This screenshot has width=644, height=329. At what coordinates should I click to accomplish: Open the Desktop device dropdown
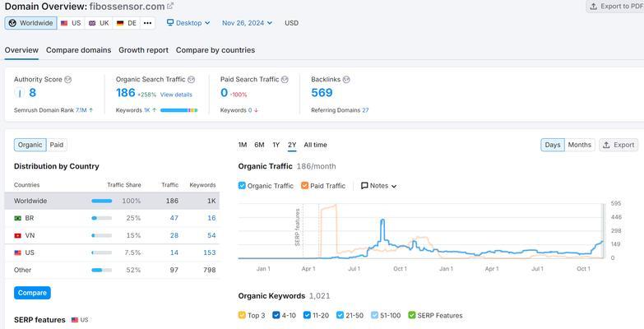[x=188, y=23]
